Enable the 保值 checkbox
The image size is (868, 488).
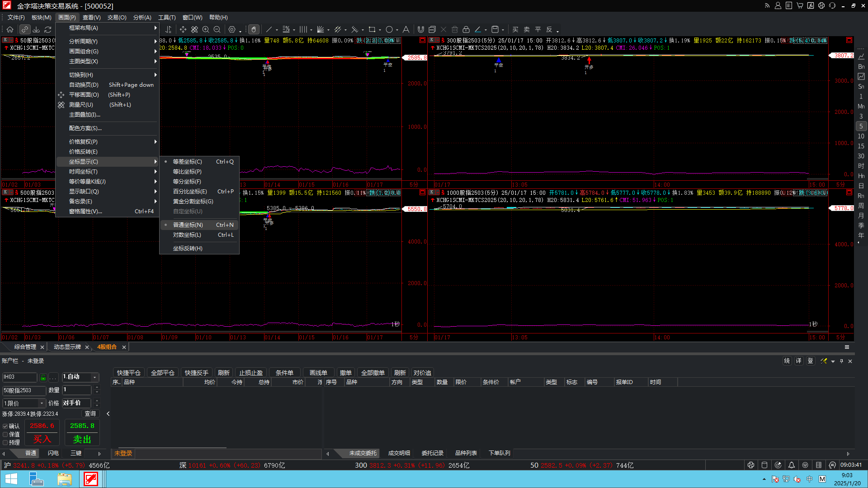[x=5, y=434]
